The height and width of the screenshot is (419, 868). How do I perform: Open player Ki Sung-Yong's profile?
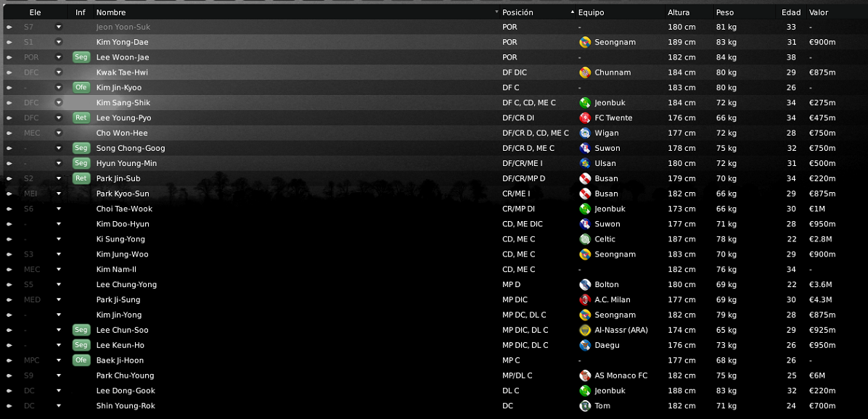tap(120, 239)
